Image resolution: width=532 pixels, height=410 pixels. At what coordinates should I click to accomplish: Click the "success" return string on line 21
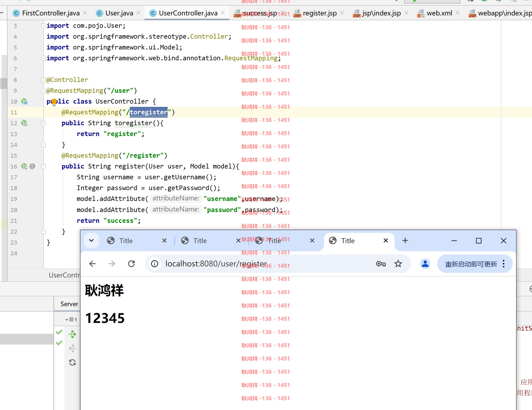click(120, 221)
